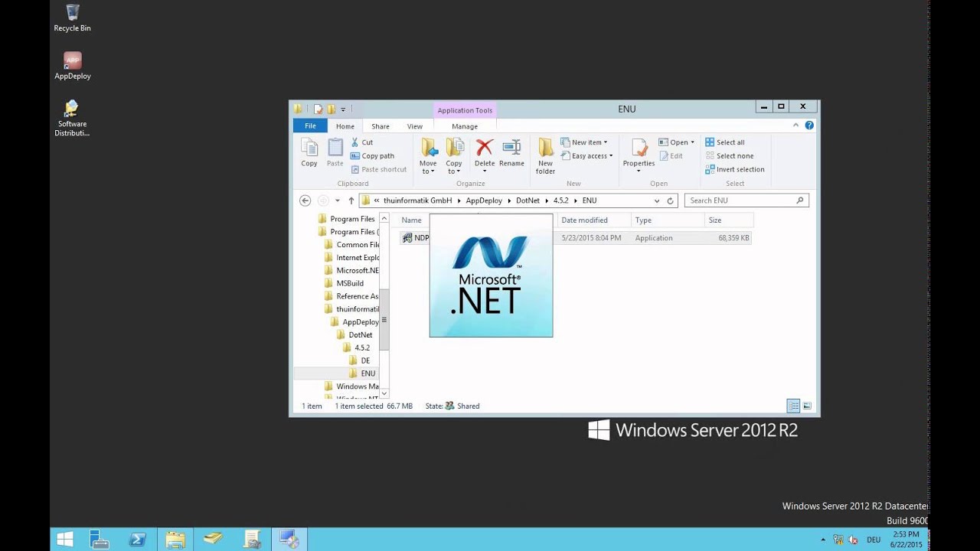Select Common Files in the folder tree

tap(351, 245)
